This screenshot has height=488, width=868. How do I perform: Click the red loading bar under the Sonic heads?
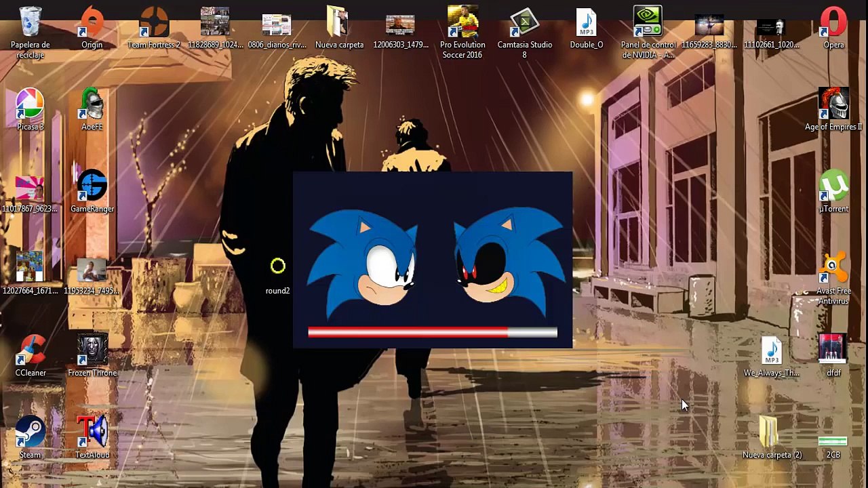pyautogui.click(x=433, y=332)
